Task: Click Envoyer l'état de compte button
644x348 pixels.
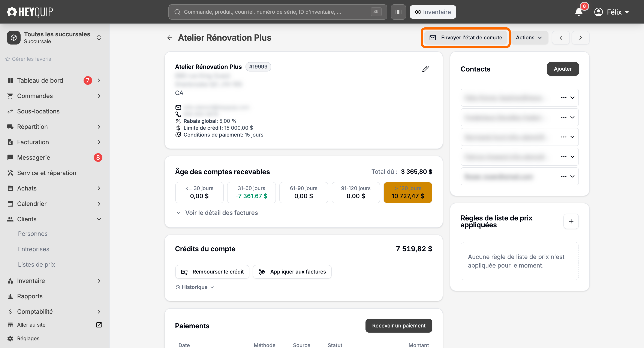Action: (x=466, y=38)
